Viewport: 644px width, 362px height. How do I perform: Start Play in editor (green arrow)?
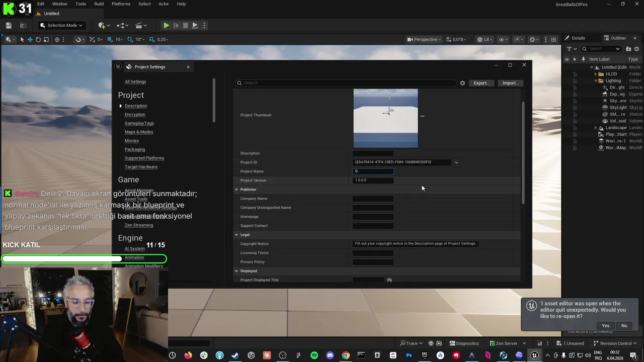(166, 25)
